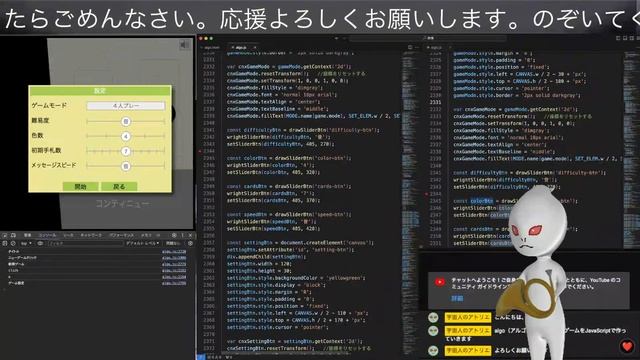Image resolution: width=640 pixels, height=360 pixels.
Task: Click the ゲーム設定 console log entry
Action: click(16, 283)
